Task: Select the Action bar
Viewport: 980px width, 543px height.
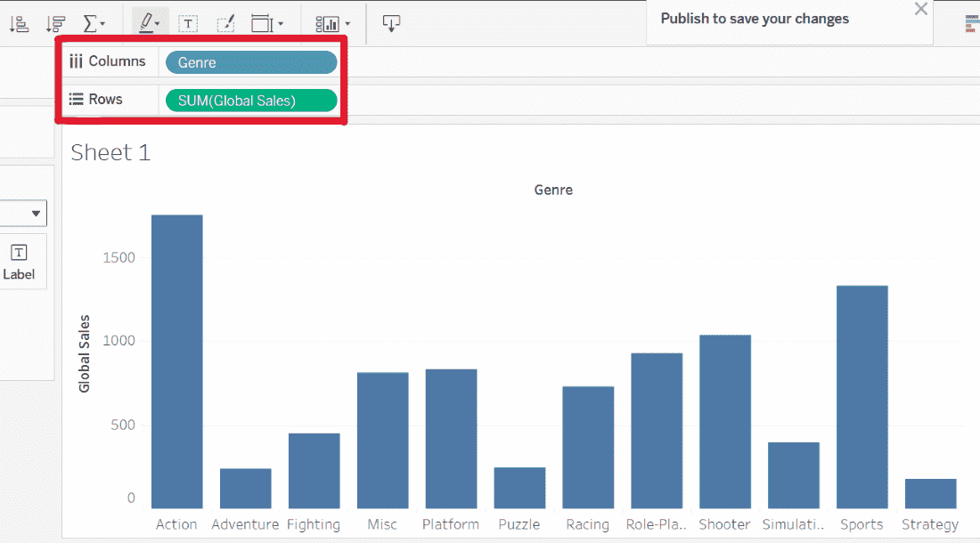Action: (x=177, y=362)
